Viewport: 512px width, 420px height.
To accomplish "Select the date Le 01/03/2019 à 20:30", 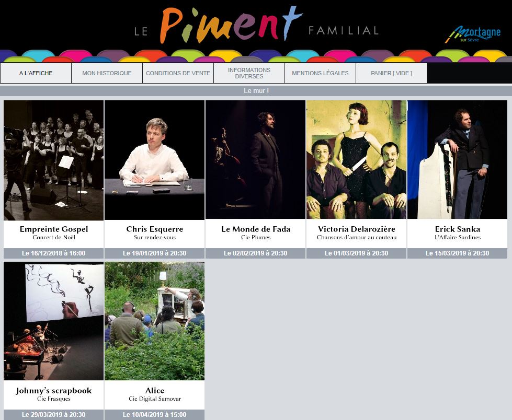I will point(356,253).
